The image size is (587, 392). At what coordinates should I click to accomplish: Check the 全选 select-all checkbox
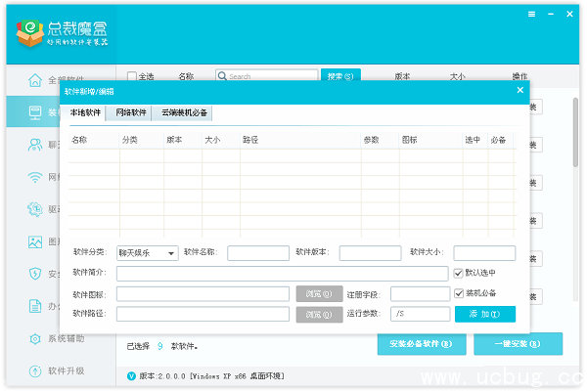pyautogui.click(x=132, y=76)
